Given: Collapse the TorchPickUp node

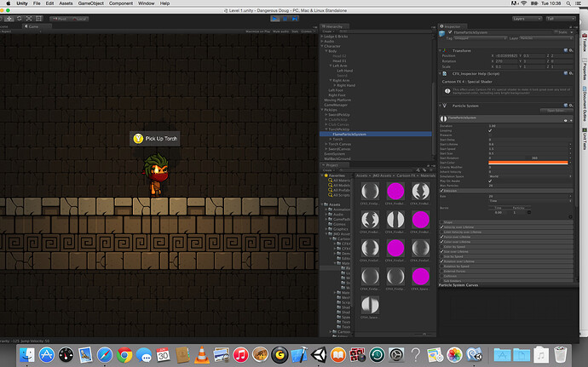Looking at the screenshot, I should coord(326,129).
